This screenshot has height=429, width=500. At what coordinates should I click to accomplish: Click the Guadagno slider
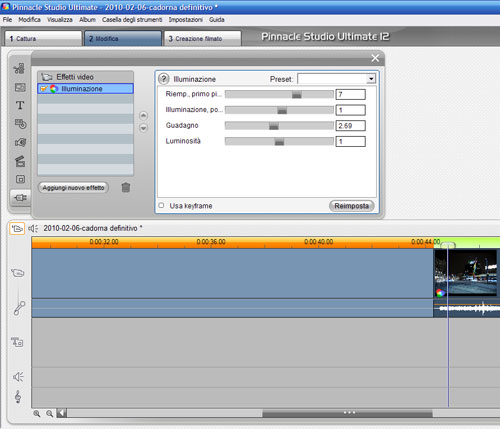pyautogui.click(x=279, y=126)
